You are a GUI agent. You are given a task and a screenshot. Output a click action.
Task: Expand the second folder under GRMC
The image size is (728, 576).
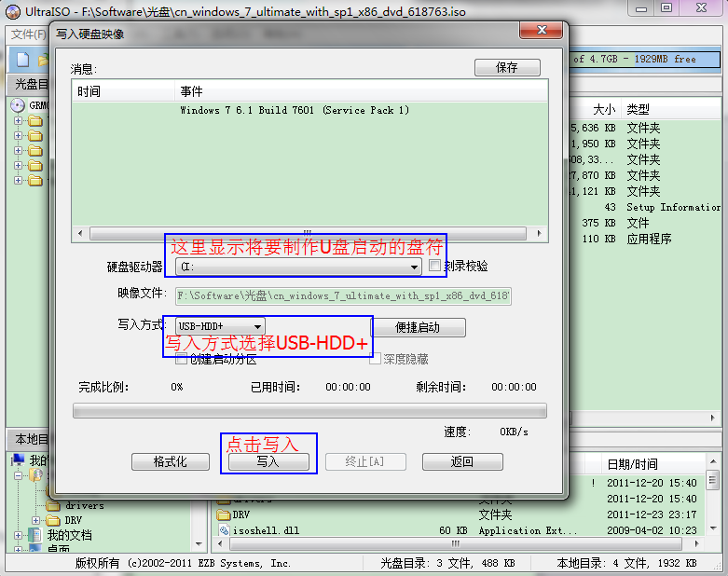click(x=18, y=135)
